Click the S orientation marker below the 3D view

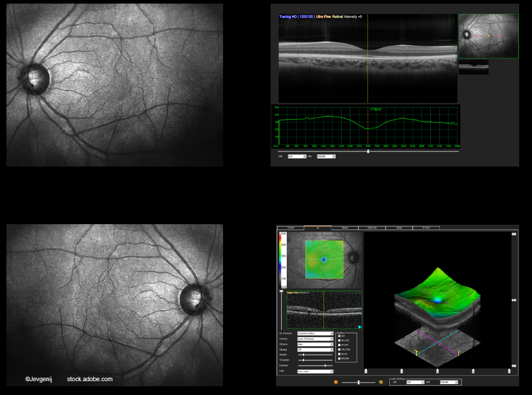(x=437, y=371)
